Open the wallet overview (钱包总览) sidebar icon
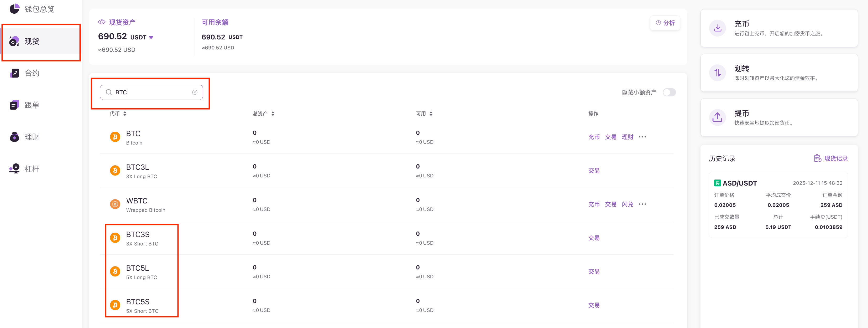Screen dimensions: 868x328 [14, 9]
